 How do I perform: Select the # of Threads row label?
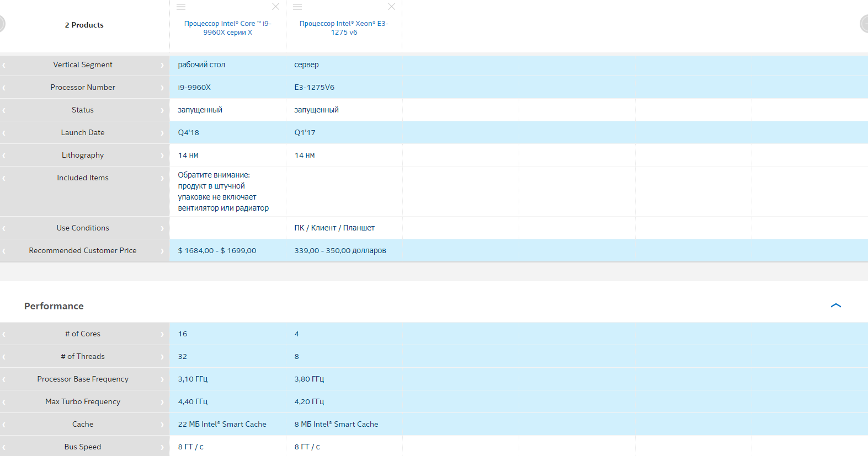click(x=83, y=356)
